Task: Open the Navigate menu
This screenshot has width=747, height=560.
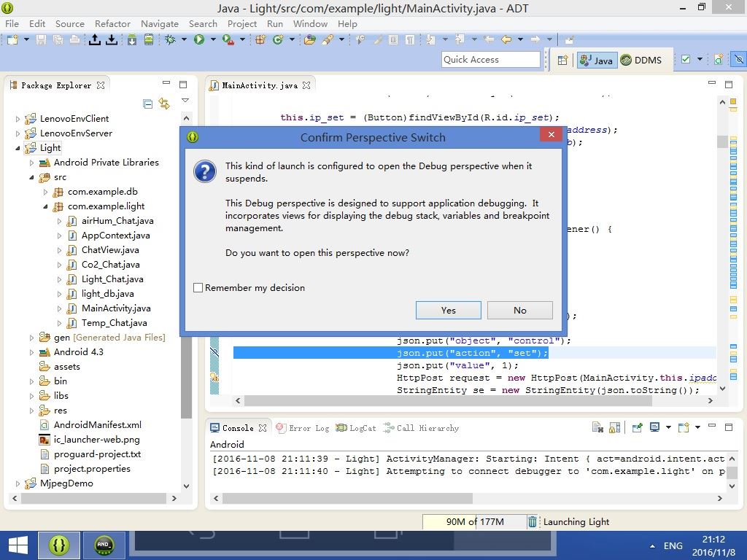Action: coord(160,24)
